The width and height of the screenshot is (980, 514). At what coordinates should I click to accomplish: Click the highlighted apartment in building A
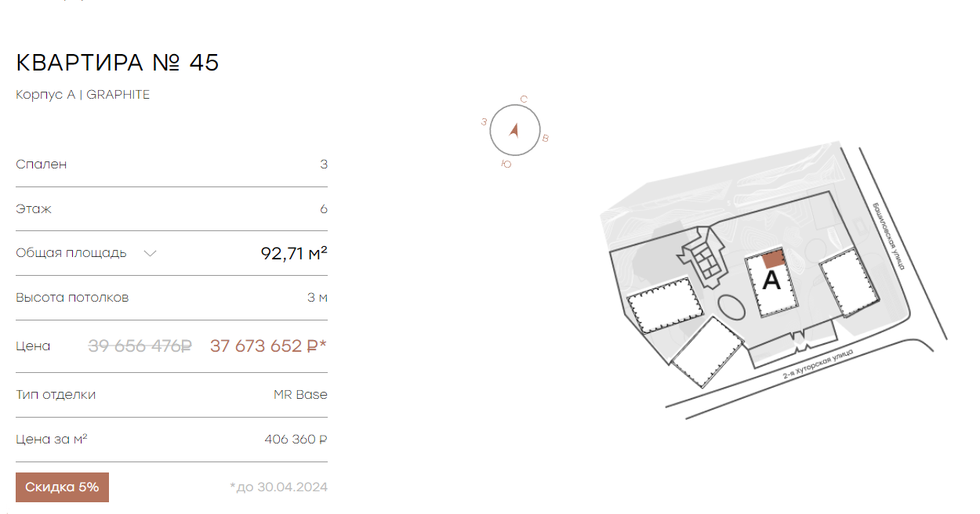pos(773,259)
